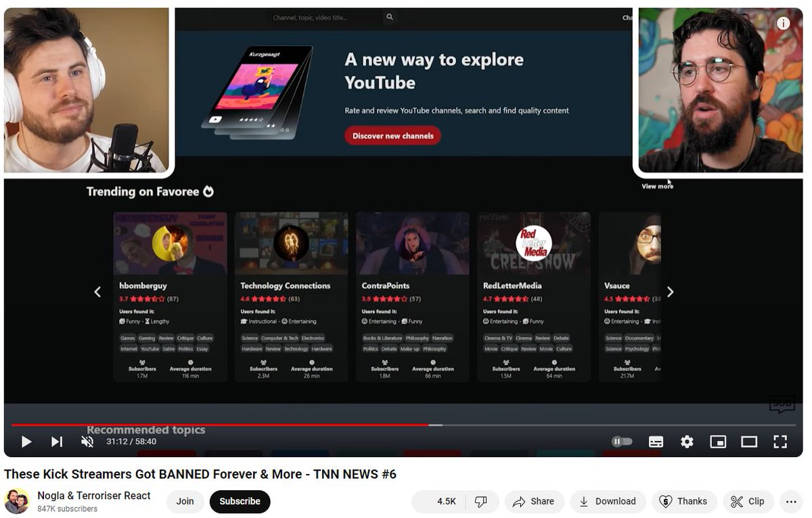This screenshot has width=812, height=518.
Task: Click the Electronics tag on Technology Connections card
Action: coord(313,338)
